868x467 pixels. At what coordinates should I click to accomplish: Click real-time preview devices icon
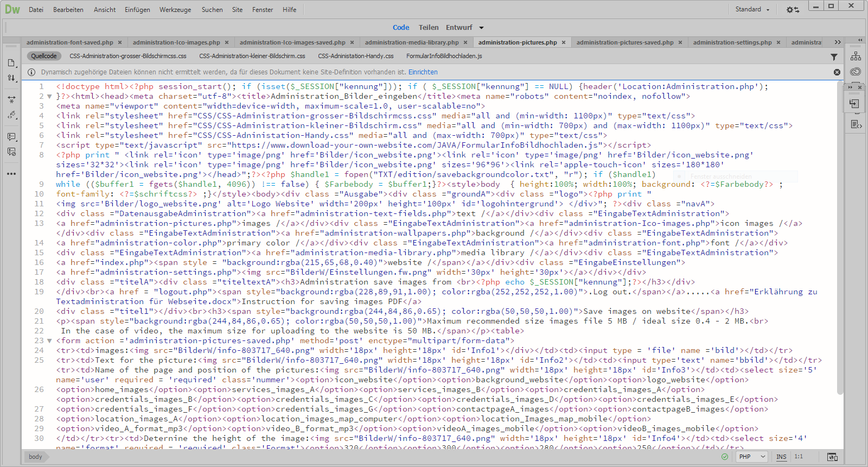[833, 457]
